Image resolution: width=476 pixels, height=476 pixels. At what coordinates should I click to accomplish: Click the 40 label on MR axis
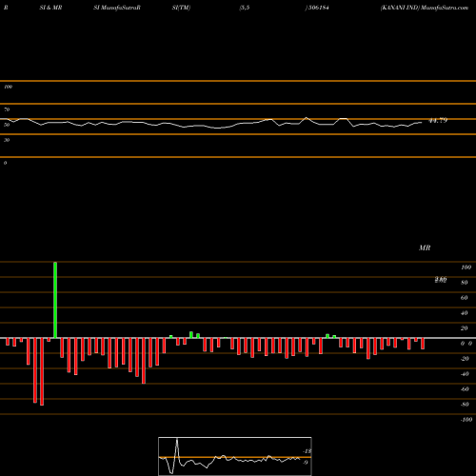tap(465, 313)
